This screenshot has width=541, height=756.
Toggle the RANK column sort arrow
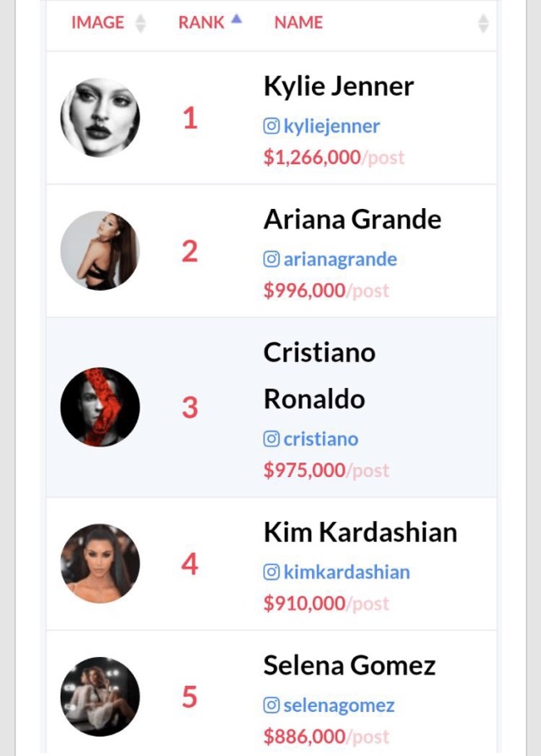click(236, 19)
